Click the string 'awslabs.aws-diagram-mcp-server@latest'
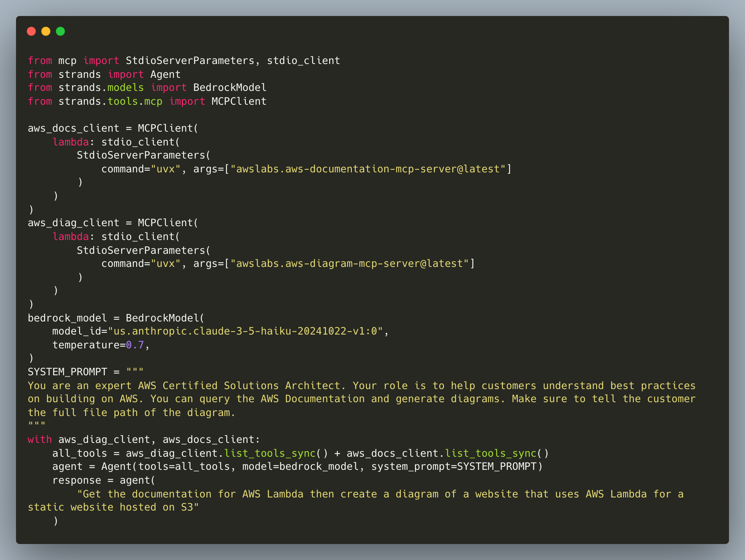 coord(350,264)
